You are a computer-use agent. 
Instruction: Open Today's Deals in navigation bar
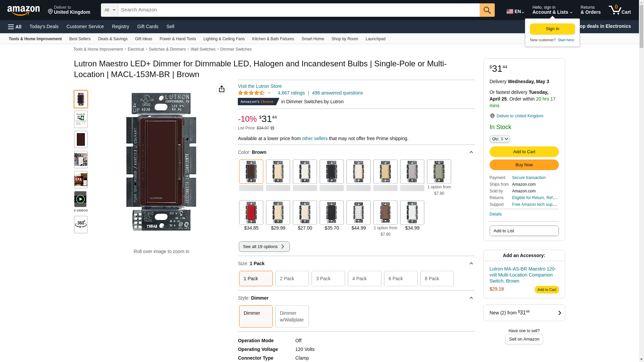pyautogui.click(x=44, y=26)
